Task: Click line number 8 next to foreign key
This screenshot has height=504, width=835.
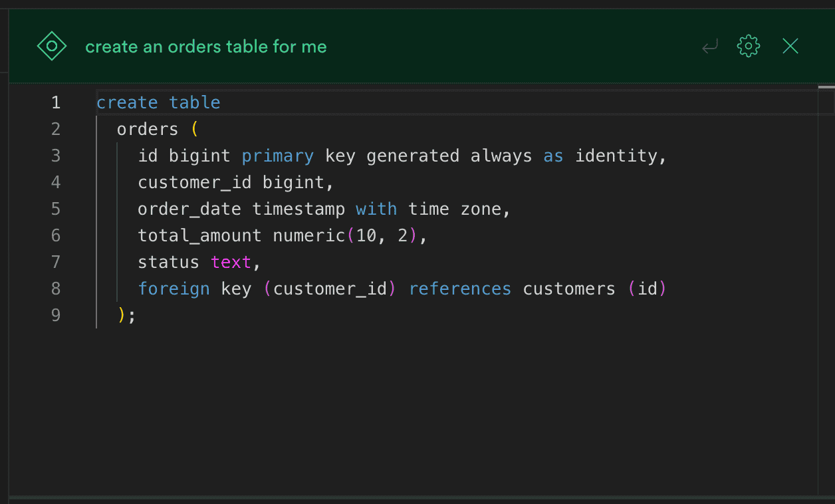Action: 56,288
